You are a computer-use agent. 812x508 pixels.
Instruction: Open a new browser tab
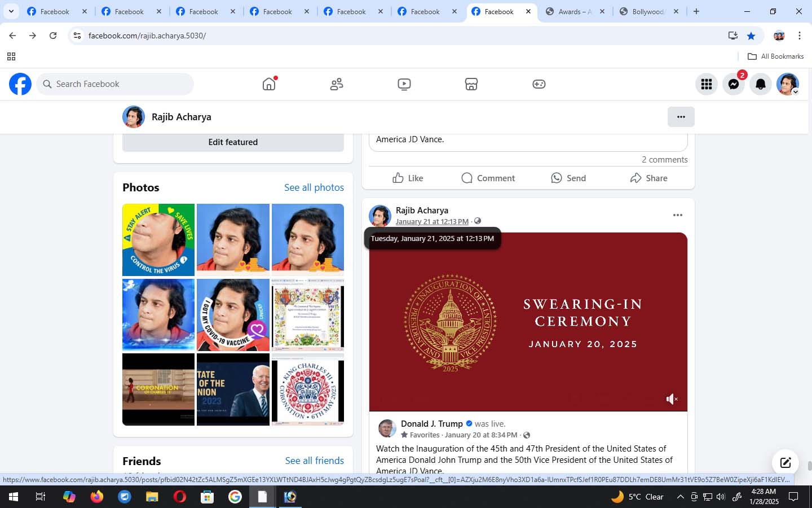pos(696,11)
